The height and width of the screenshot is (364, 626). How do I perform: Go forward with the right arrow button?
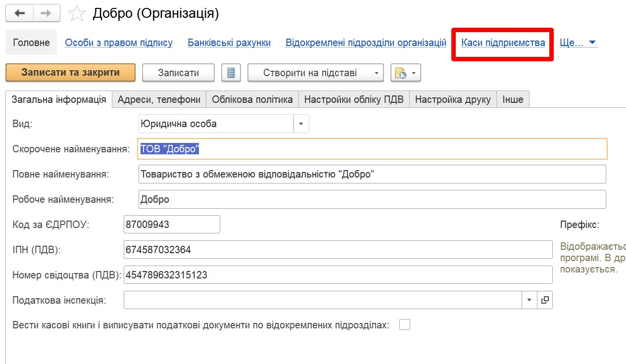pos(47,13)
